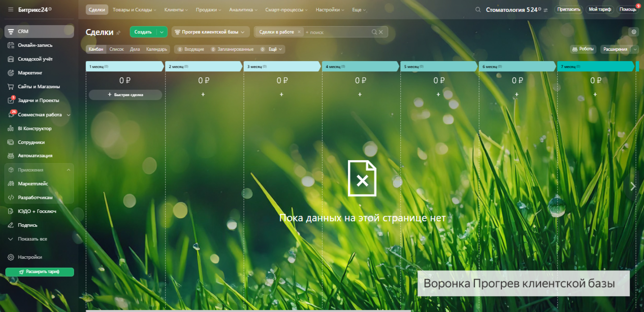Open Сайты и Магазины in the sidebar
Image resolution: width=644 pixels, height=312 pixels.
(x=39, y=87)
